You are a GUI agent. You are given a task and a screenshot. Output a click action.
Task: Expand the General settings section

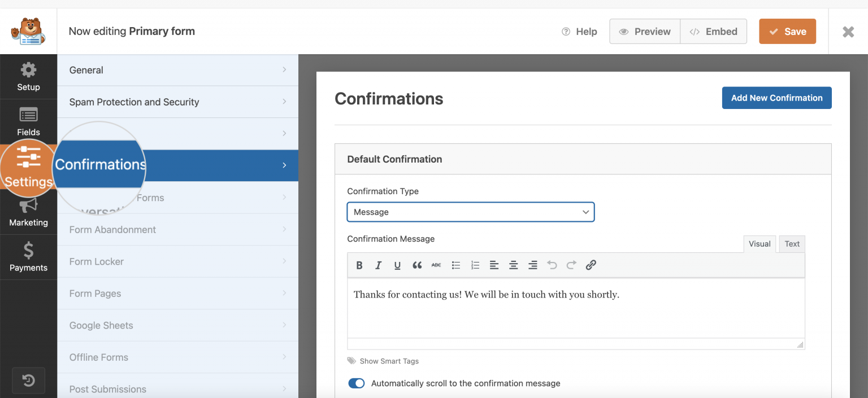pyautogui.click(x=178, y=70)
